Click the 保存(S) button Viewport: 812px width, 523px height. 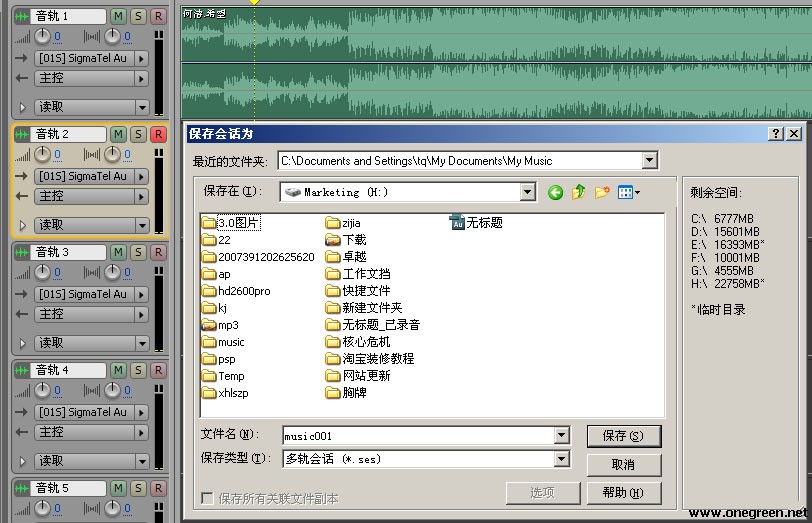tap(624, 436)
